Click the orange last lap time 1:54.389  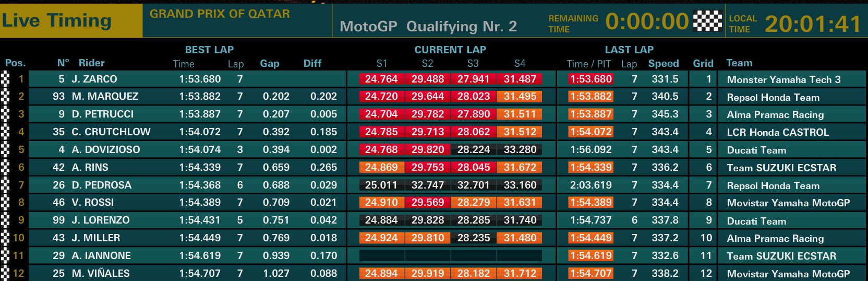click(x=591, y=203)
